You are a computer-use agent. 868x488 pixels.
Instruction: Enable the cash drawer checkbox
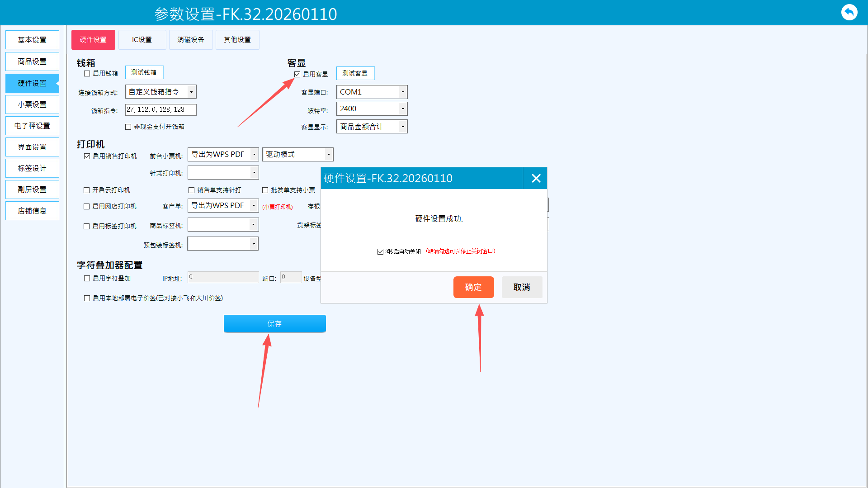pos(87,73)
